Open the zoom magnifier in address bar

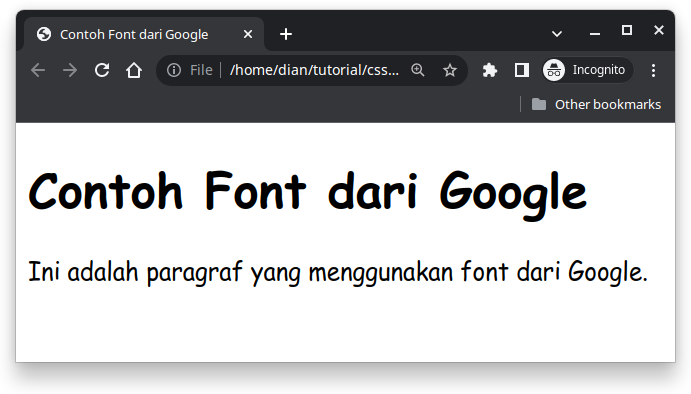417,70
